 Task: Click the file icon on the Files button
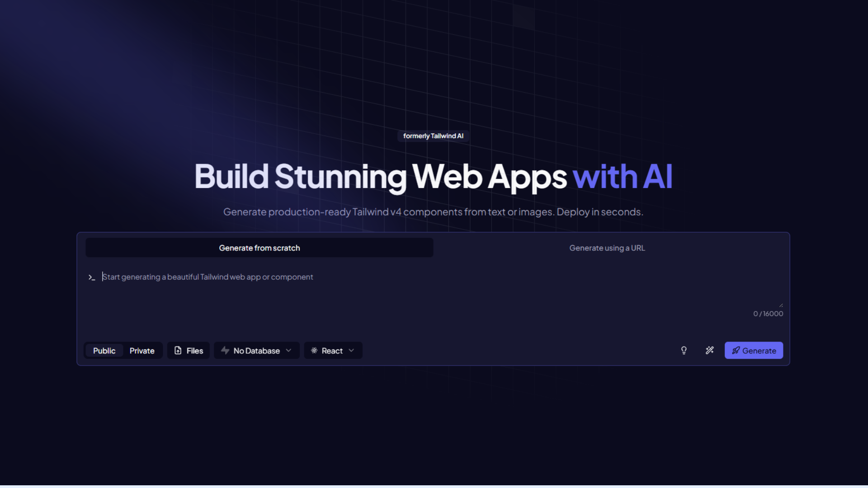tap(178, 350)
